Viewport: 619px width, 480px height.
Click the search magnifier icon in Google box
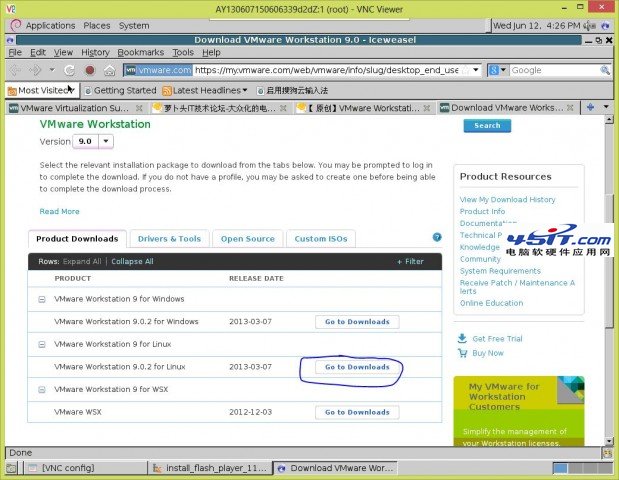pyautogui.click(x=605, y=70)
